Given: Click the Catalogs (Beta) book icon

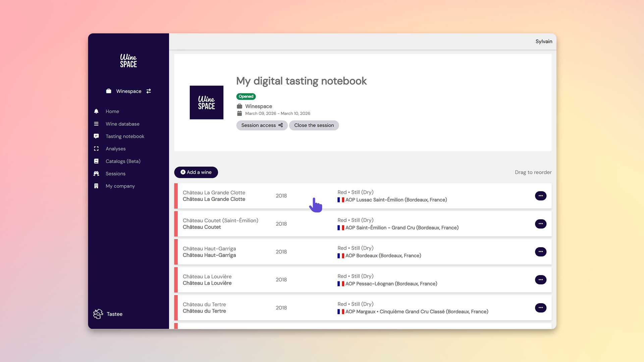Looking at the screenshot, I should coord(96,161).
